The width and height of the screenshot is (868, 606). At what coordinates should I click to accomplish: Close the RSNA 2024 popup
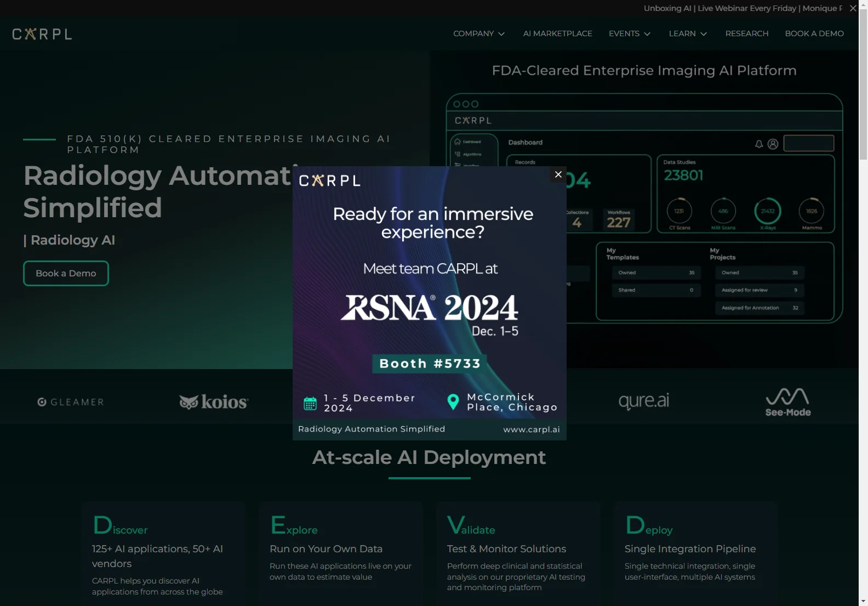[x=558, y=174]
